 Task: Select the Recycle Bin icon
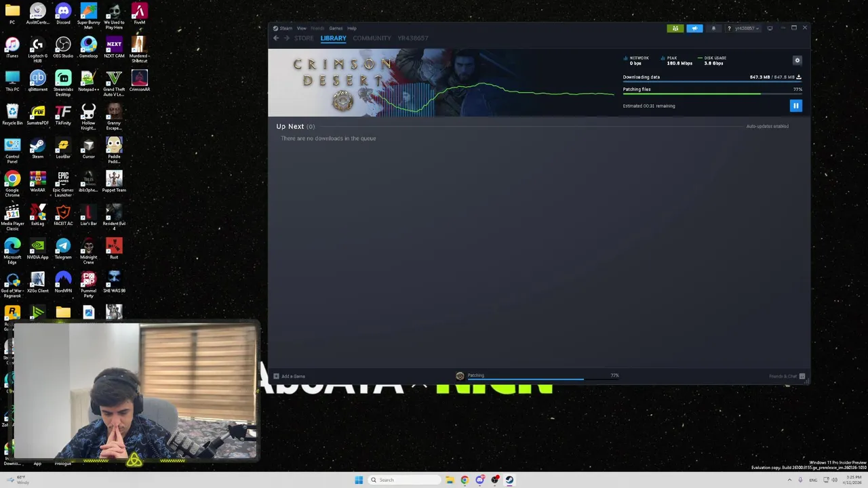pyautogui.click(x=12, y=115)
